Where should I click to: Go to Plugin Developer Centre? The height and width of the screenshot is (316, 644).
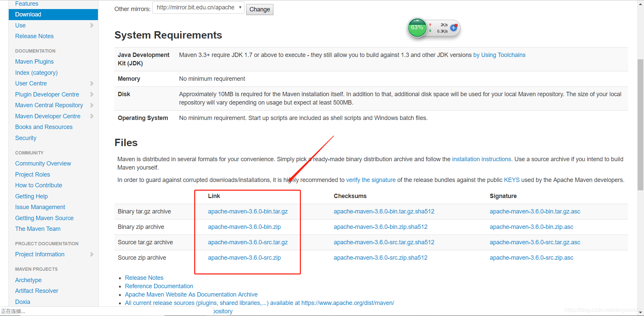point(47,94)
